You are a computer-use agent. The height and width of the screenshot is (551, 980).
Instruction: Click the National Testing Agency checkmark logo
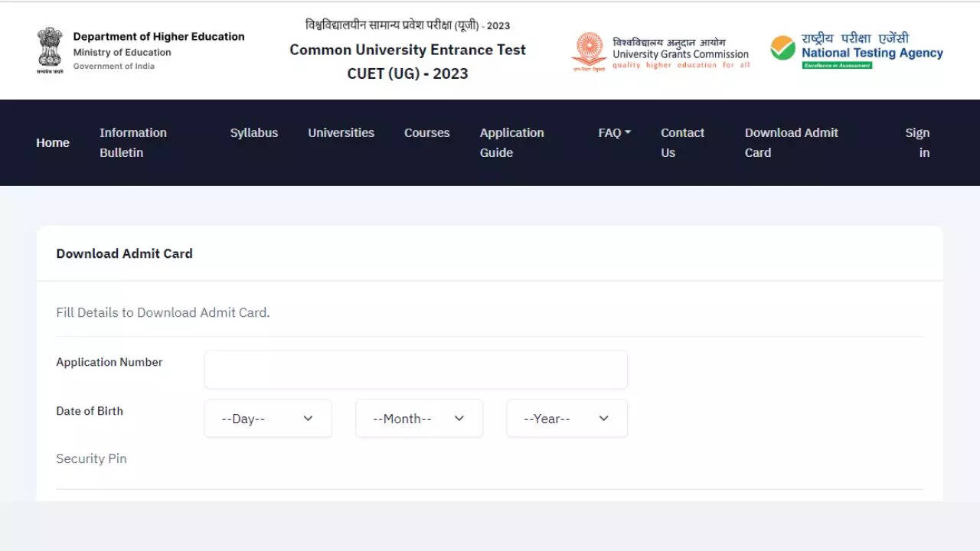tap(782, 48)
